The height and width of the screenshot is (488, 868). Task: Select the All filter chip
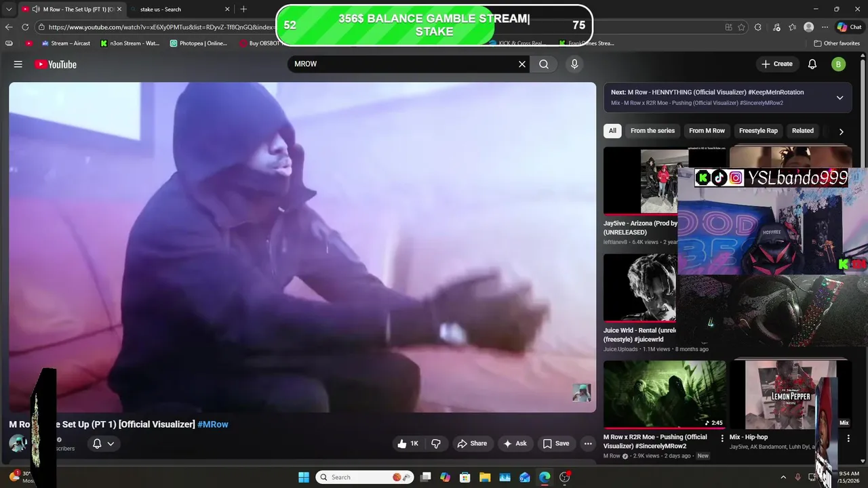pos(612,131)
